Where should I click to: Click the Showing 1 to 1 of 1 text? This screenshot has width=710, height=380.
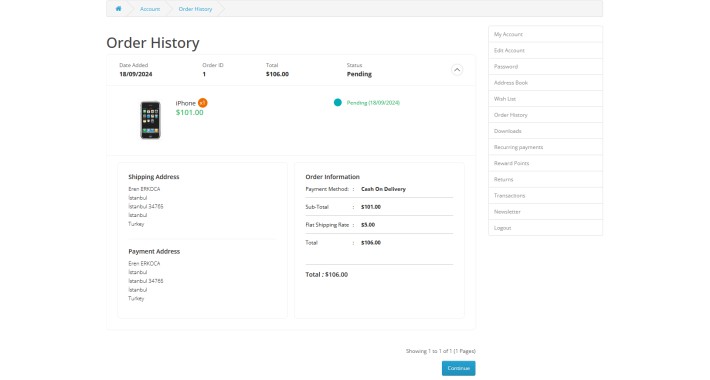pyautogui.click(x=441, y=351)
